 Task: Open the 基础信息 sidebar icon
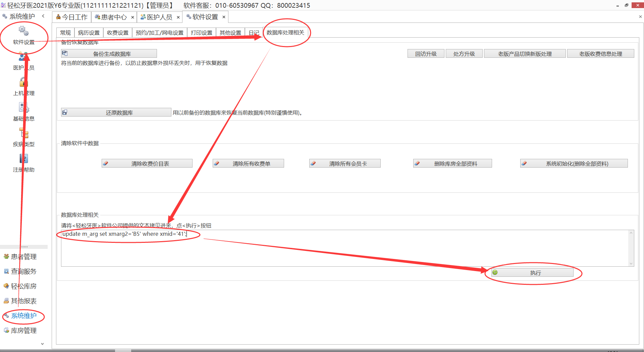coord(23,107)
